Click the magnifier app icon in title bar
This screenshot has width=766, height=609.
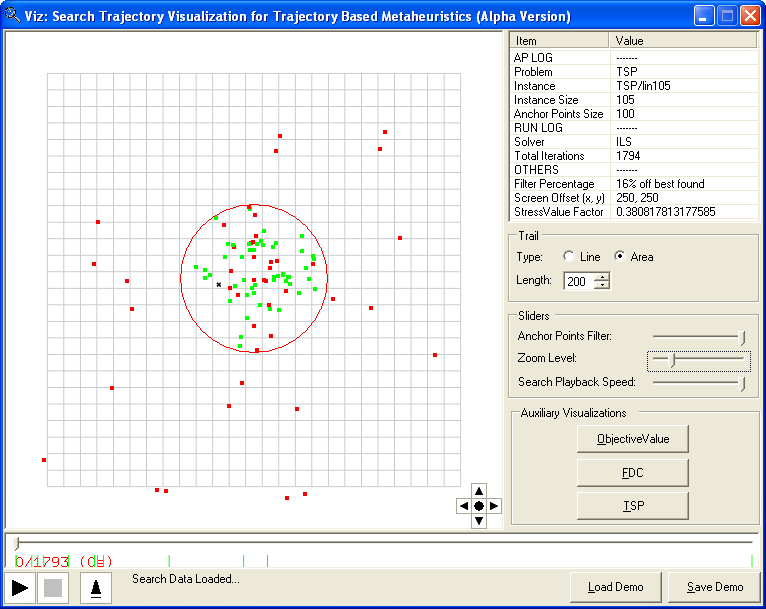(13, 16)
